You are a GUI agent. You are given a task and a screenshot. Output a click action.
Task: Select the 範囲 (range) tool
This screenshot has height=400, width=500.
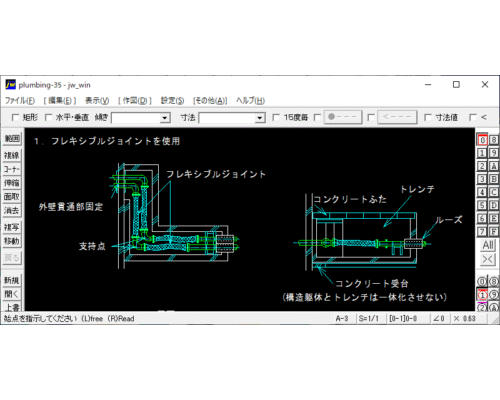click(x=12, y=138)
